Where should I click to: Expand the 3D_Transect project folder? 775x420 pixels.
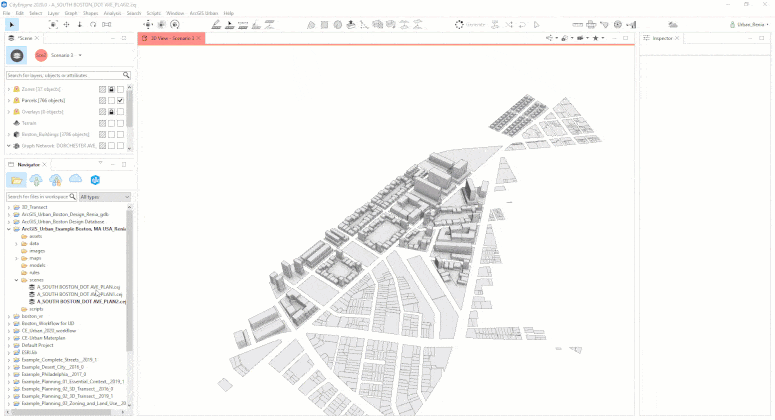(9, 208)
